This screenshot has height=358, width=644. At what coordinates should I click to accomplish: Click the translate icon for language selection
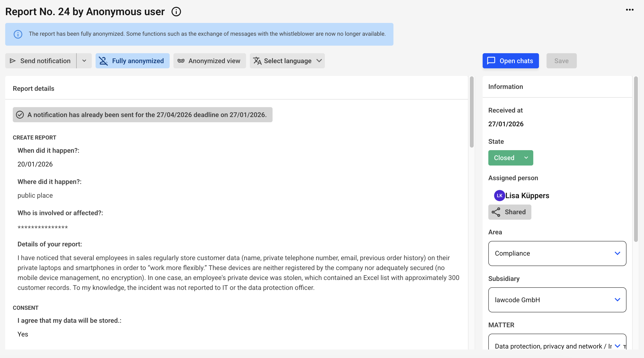click(x=257, y=61)
